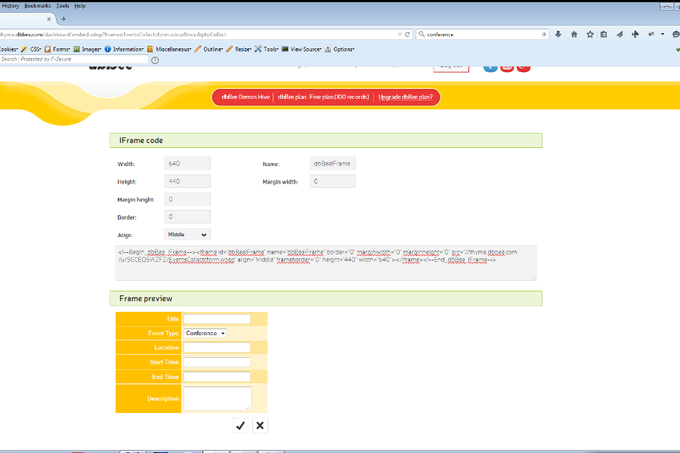This screenshot has height=453, width=680.
Task: Click the page address bar
Action: 197,34
